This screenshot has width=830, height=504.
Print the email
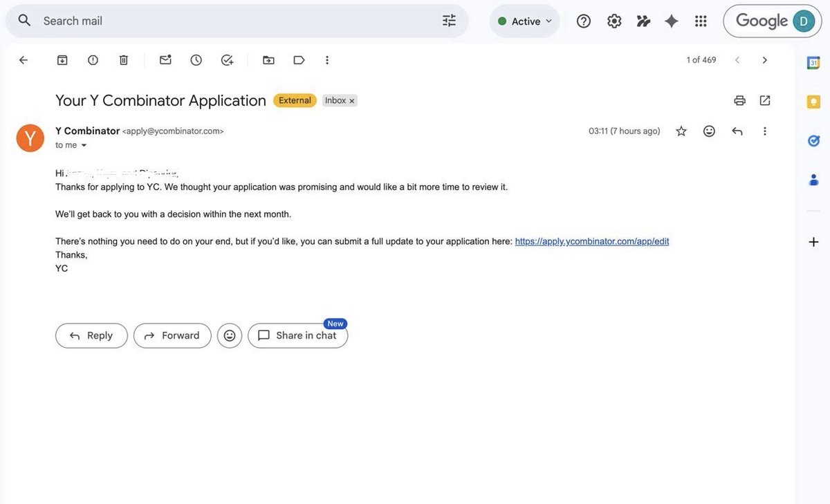(x=739, y=101)
